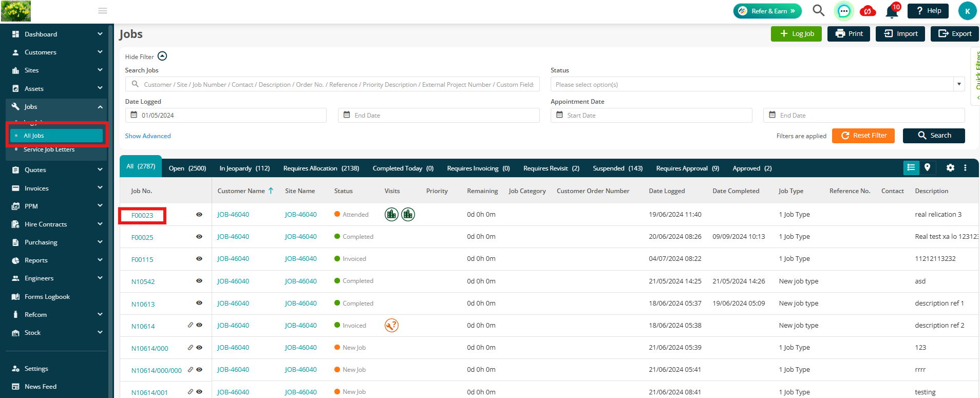Open Service Job Letters submenu item
980x398 pixels.
[x=49, y=149]
